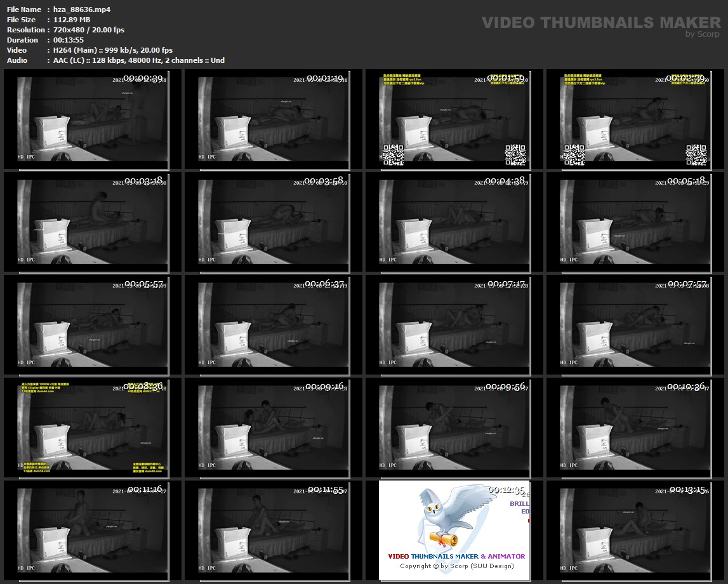Click the thumbnail at timestamp 00:00:39

click(93, 119)
